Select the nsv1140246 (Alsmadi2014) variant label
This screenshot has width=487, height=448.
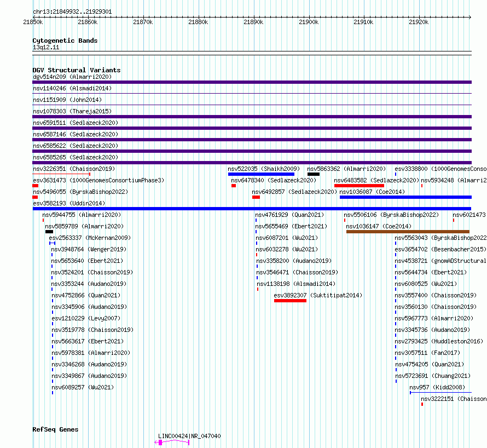tap(72, 88)
